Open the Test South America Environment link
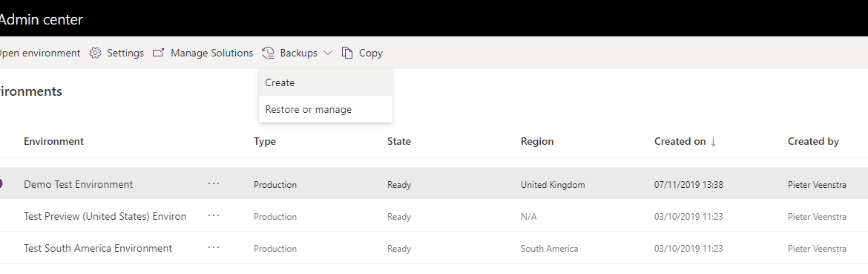 (x=98, y=249)
